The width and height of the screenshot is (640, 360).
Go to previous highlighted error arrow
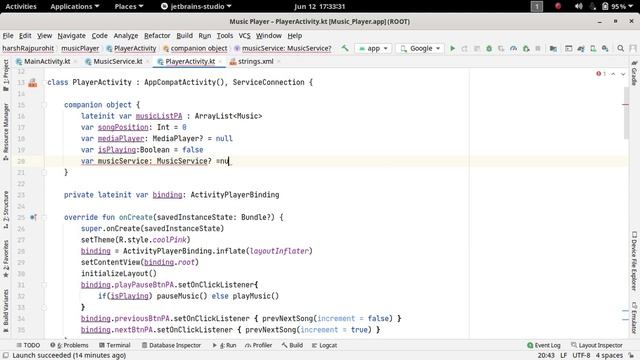613,74
